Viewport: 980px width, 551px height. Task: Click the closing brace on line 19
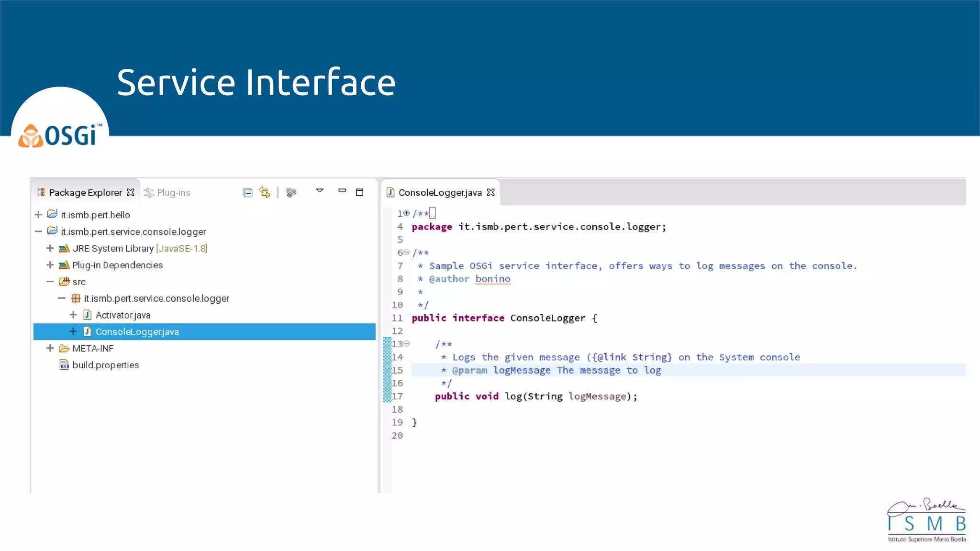(x=414, y=422)
